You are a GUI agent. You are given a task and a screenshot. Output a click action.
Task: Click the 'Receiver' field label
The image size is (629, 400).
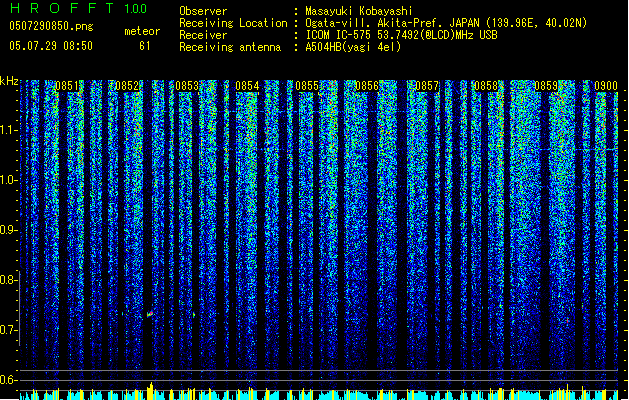click(203, 35)
